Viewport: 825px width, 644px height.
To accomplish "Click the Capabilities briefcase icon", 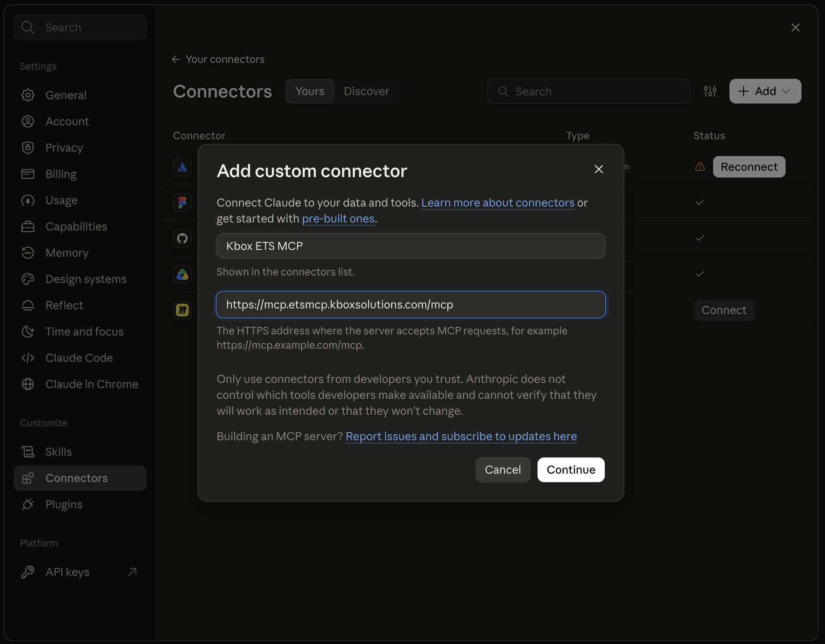I will (28, 227).
